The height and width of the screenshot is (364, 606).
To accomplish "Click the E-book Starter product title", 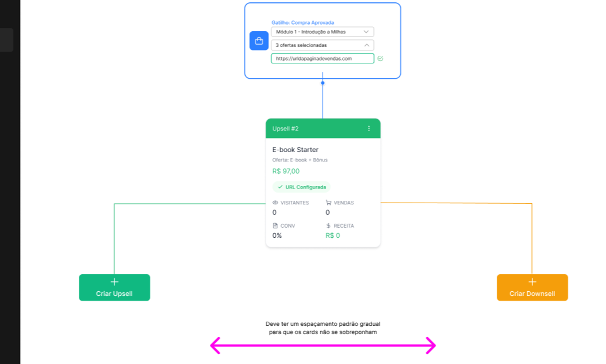I will (295, 150).
